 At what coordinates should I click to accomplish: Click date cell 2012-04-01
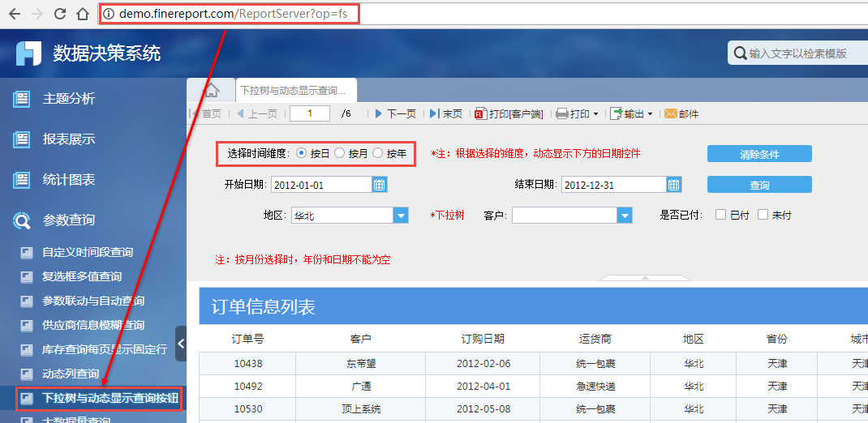coord(483,386)
